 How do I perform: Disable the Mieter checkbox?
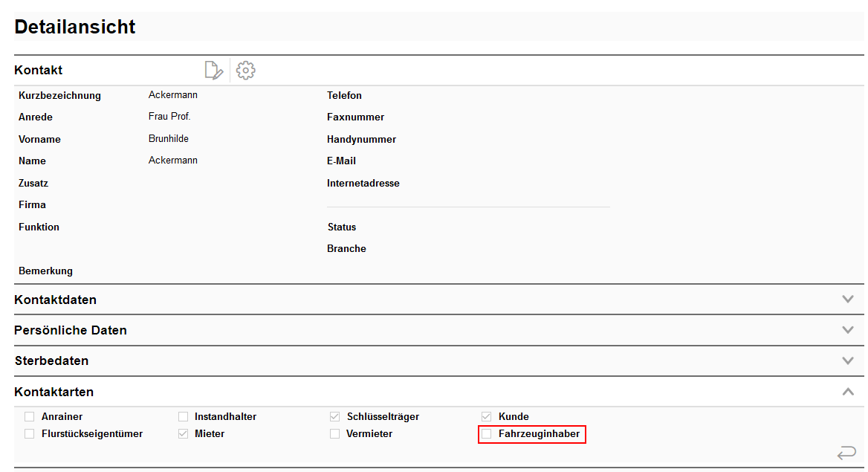(184, 434)
